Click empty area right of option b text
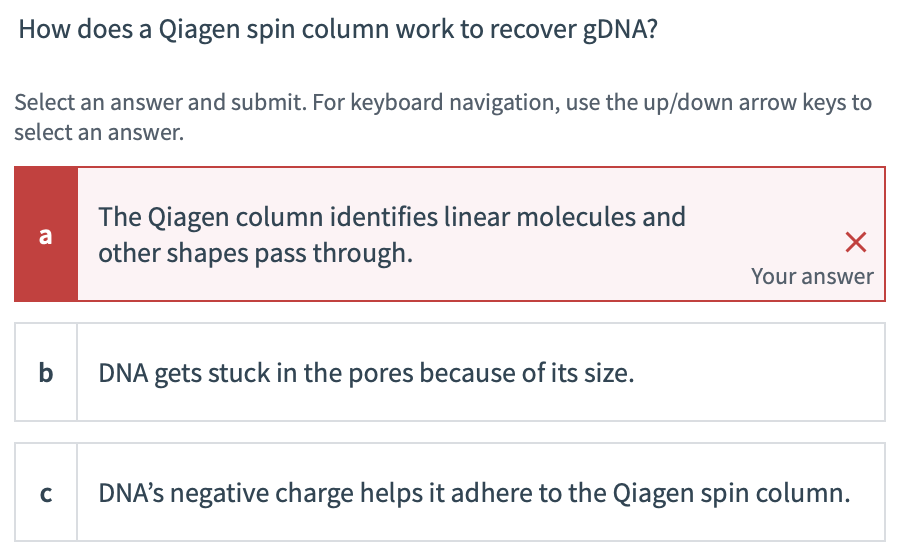 click(x=758, y=372)
